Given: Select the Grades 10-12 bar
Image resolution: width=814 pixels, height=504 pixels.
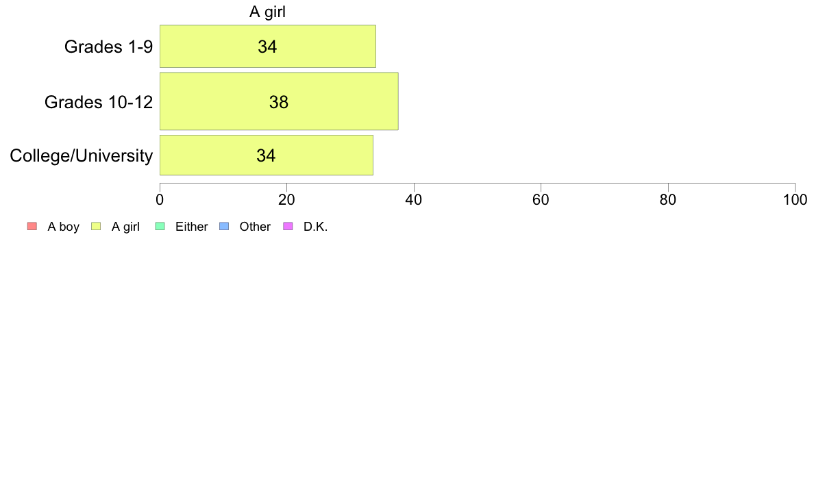Looking at the screenshot, I should coord(279,101).
